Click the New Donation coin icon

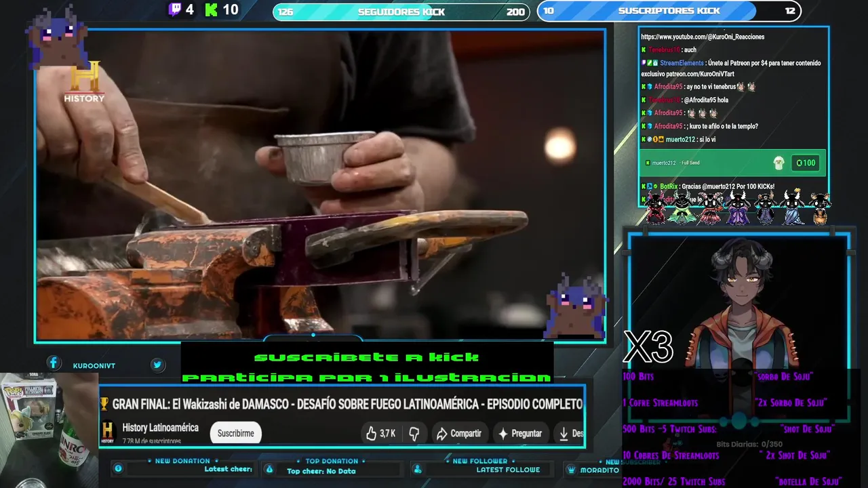118,468
